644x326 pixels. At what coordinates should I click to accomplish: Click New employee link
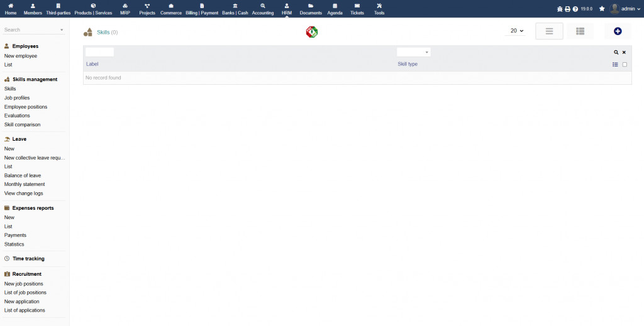[21, 56]
